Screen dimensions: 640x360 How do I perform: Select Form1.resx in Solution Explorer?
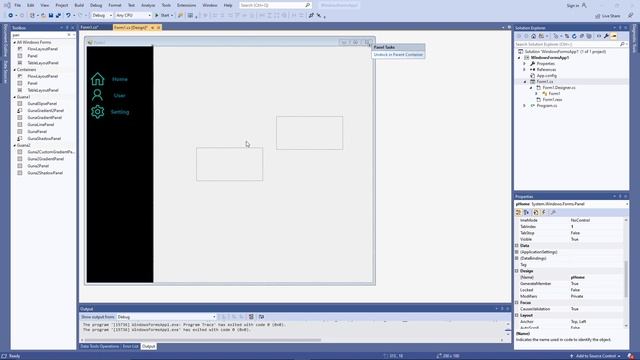552,100
